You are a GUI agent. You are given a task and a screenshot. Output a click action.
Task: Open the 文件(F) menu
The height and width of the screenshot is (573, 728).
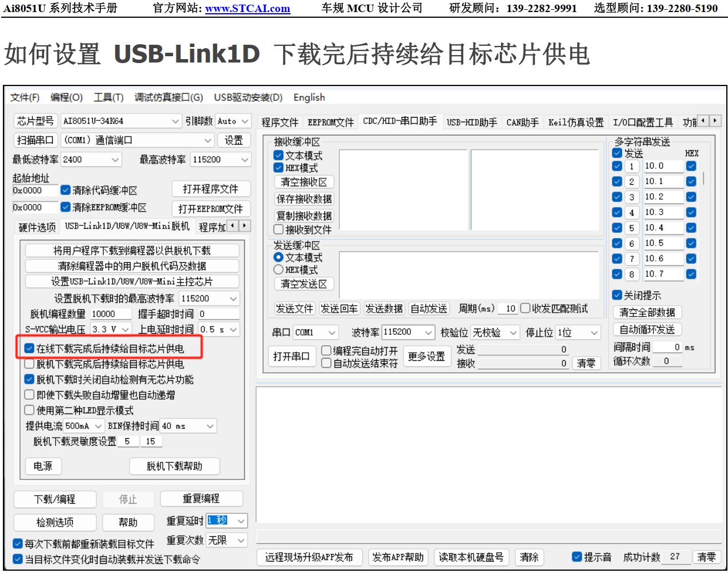click(25, 98)
